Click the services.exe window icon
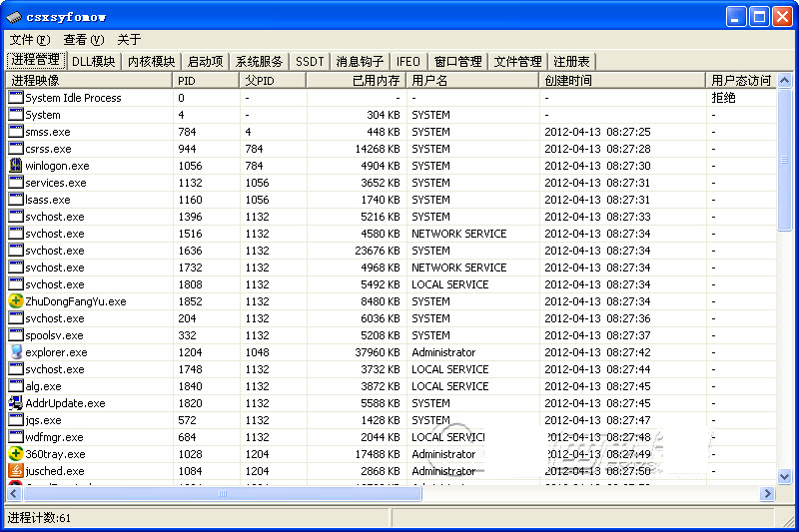 click(16, 183)
